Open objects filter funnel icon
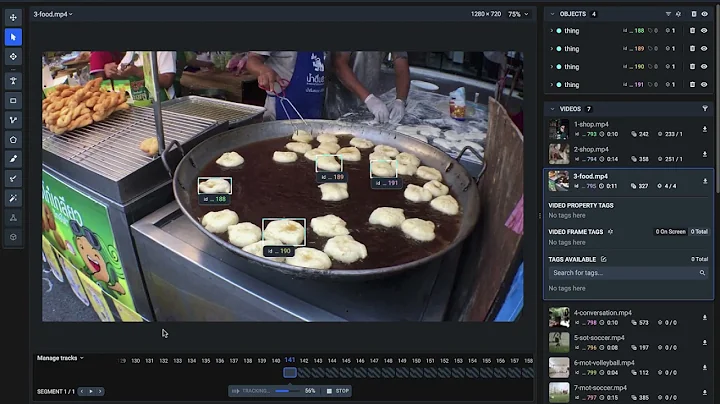Screen dimensions: 720x404 pos(668,14)
